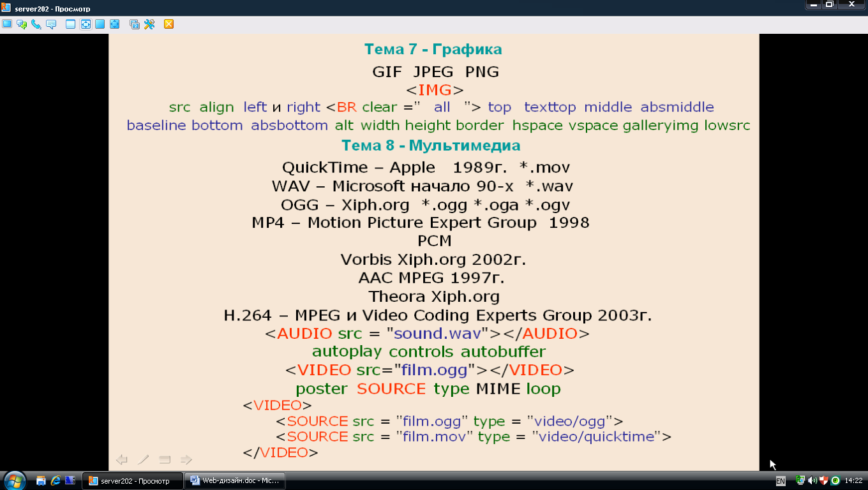This screenshot has height=490, width=868.
Task: Switch to full screen stretch icon
Action: 115,24
